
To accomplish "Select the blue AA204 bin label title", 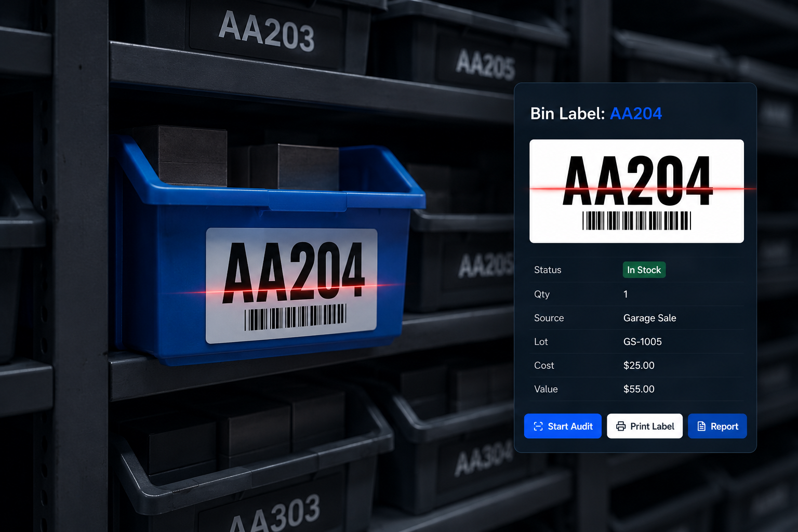I will (x=636, y=113).
